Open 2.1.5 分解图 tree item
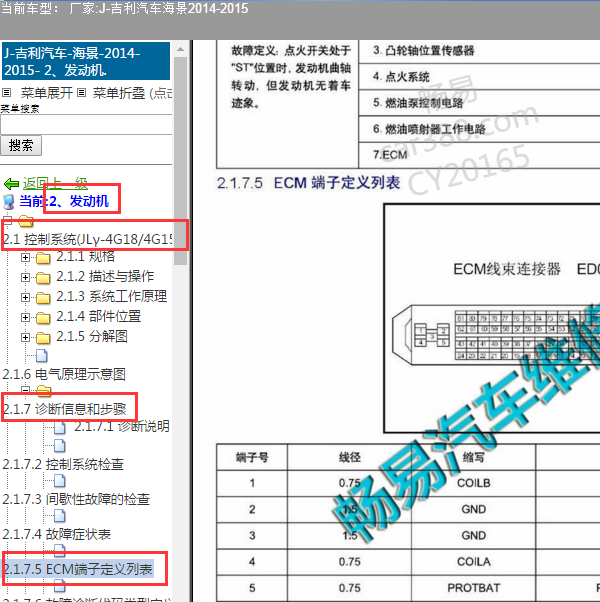Screen dimensions: 600x602 click(x=92, y=336)
